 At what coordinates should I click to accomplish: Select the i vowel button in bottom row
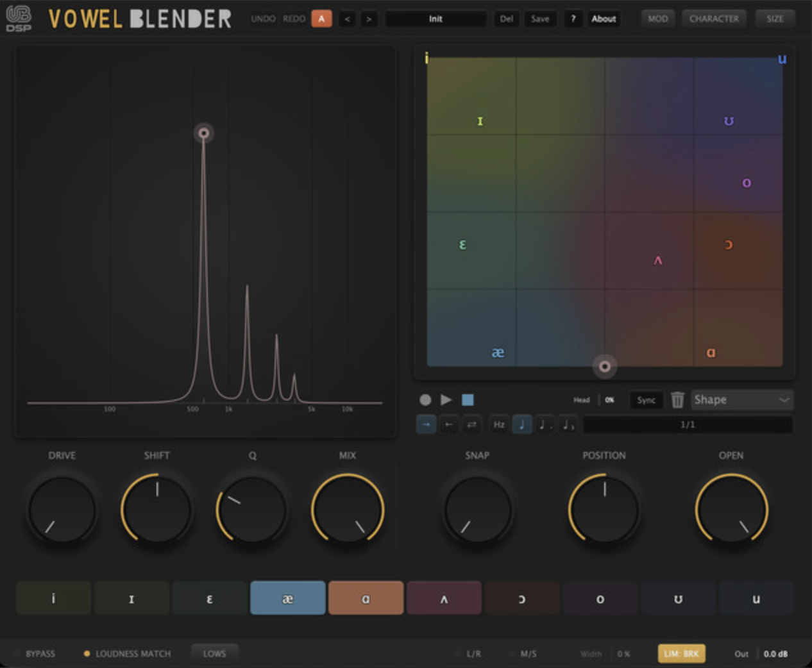tap(53, 598)
